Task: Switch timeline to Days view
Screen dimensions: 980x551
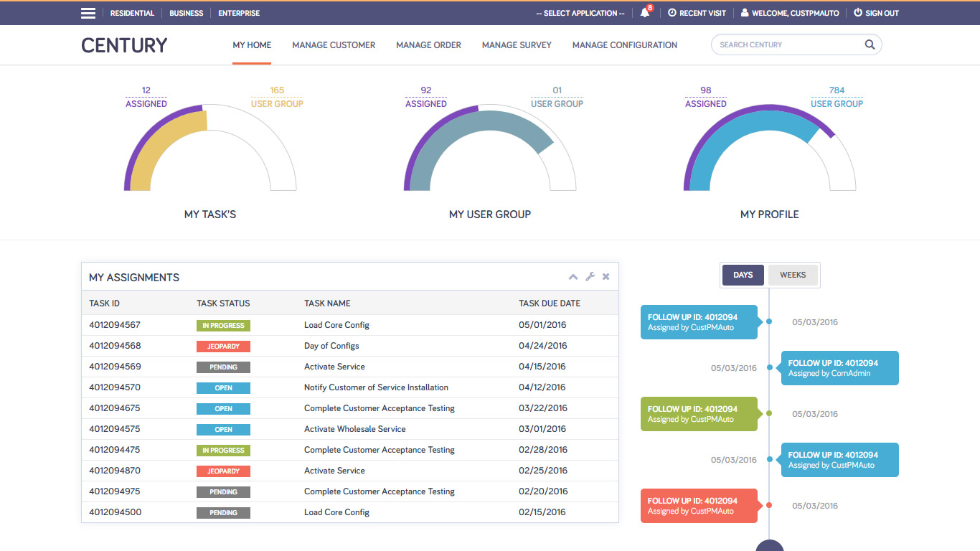Action: click(x=743, y=275)
